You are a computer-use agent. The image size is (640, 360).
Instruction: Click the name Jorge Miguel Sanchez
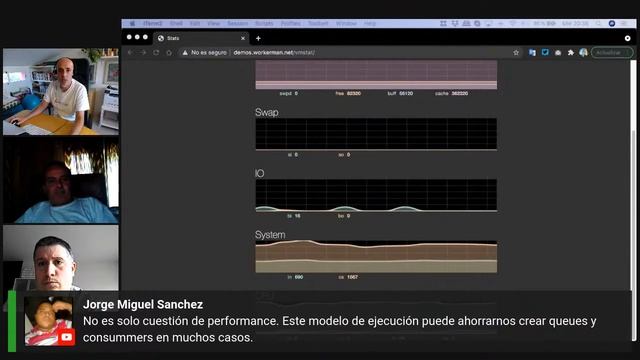[x=143, y=304]
